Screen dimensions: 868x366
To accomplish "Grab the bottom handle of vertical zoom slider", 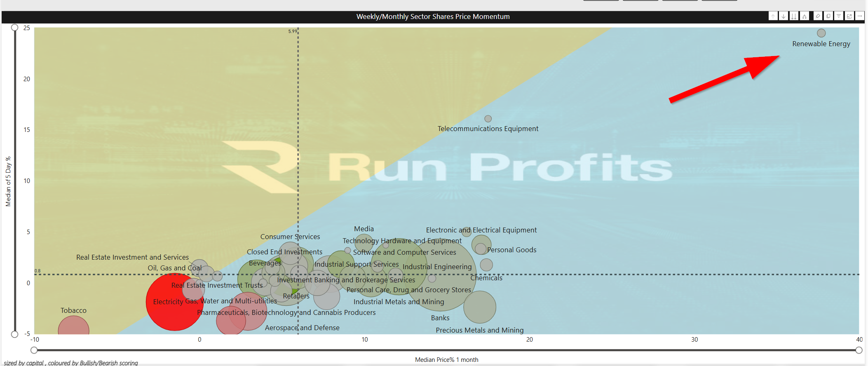I will [15, 334].
